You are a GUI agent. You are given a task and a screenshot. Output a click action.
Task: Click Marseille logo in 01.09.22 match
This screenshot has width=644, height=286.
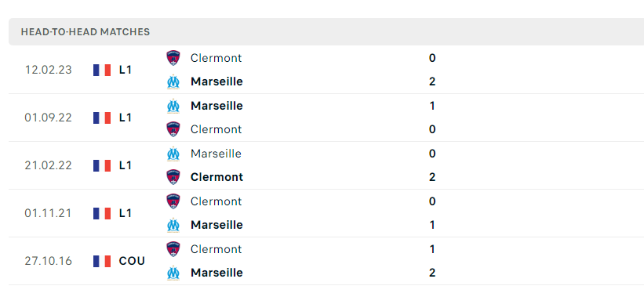click(173, 106)
